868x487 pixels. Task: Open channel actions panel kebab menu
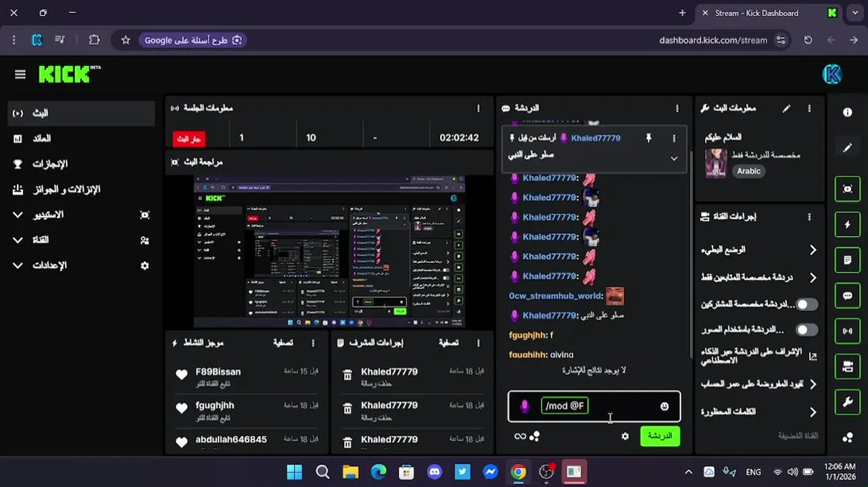(x=809, y=217)
